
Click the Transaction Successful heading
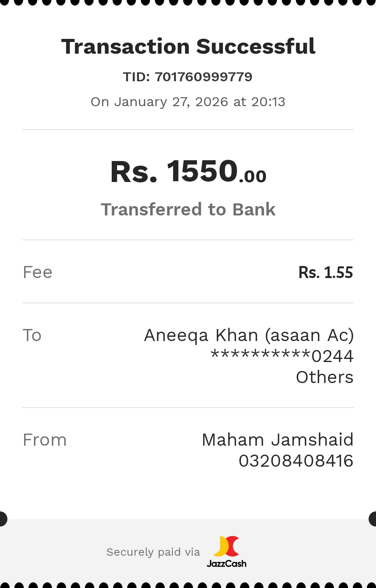point(188,47)
